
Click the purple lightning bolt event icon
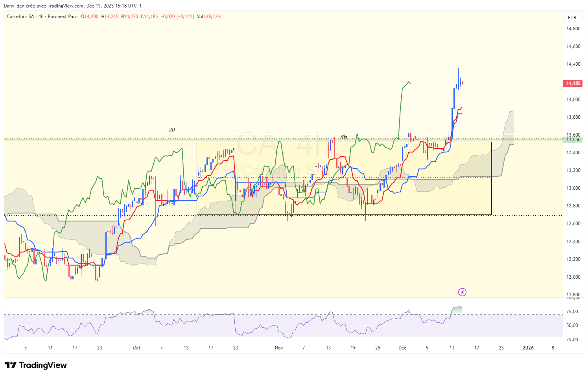point(463,292)
